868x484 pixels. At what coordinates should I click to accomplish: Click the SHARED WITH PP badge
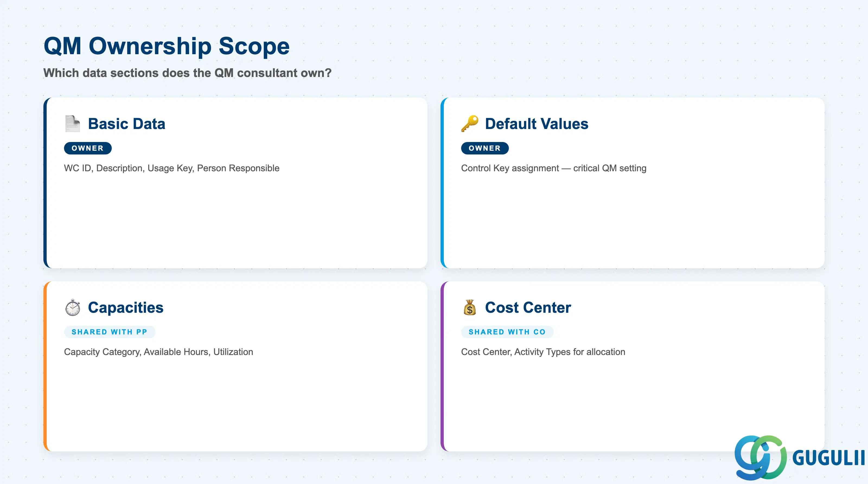tap(110, 332)
